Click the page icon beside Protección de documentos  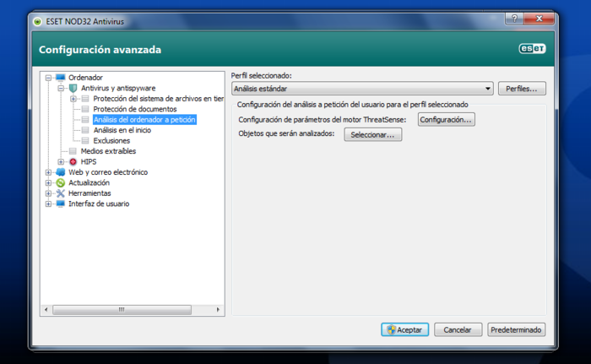click(x=85, y=109)
